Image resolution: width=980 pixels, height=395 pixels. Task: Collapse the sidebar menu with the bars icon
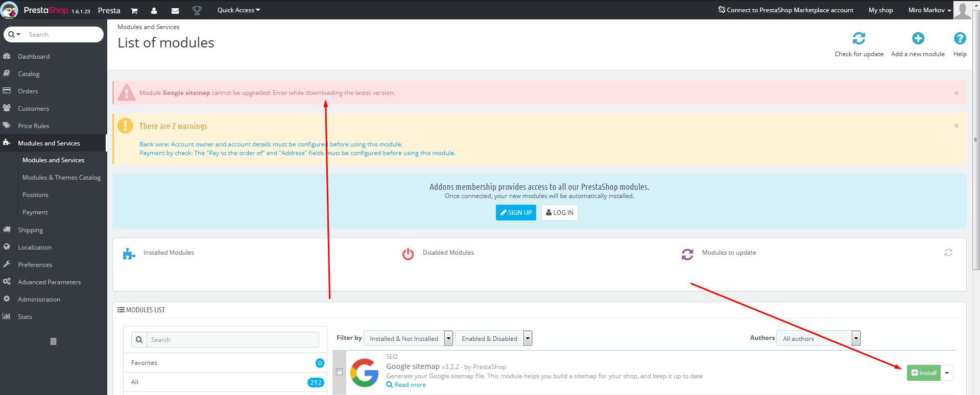pyautogui.click(x=54, y=341)
